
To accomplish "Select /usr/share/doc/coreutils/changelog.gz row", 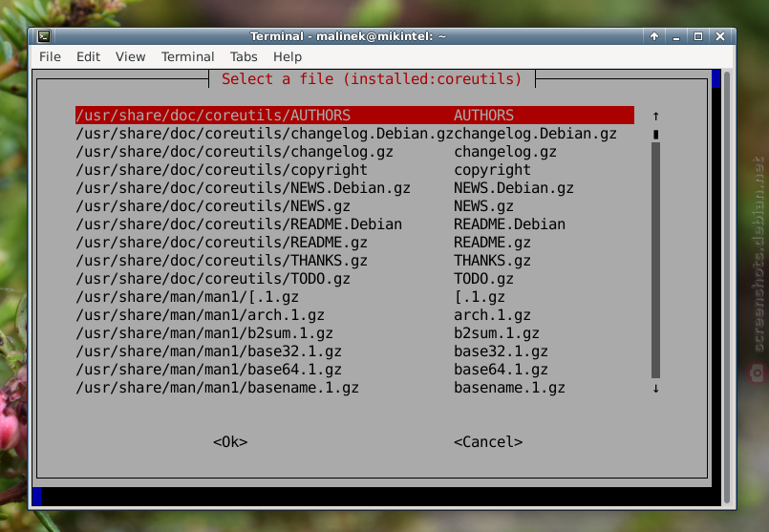I will point(354,152).
